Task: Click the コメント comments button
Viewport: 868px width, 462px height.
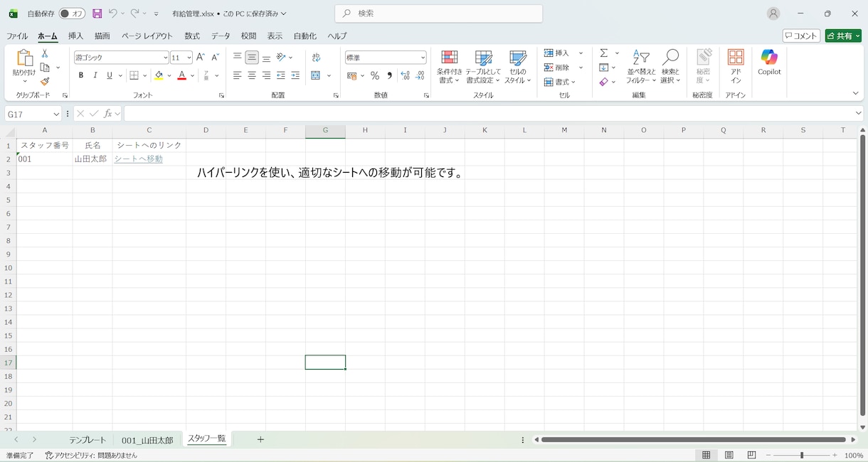Action: tap(802, 36)
